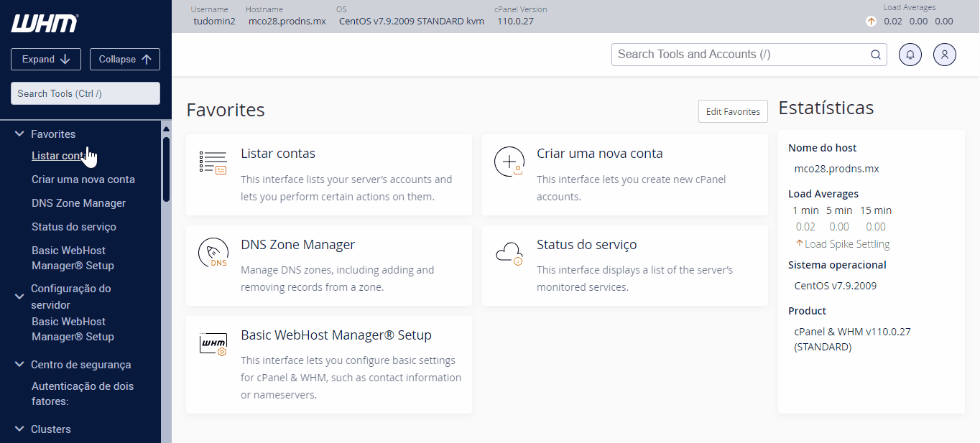Collapse the Clusters sidebar section
This screenshot has height=443, width=980.
pos(20,429)
